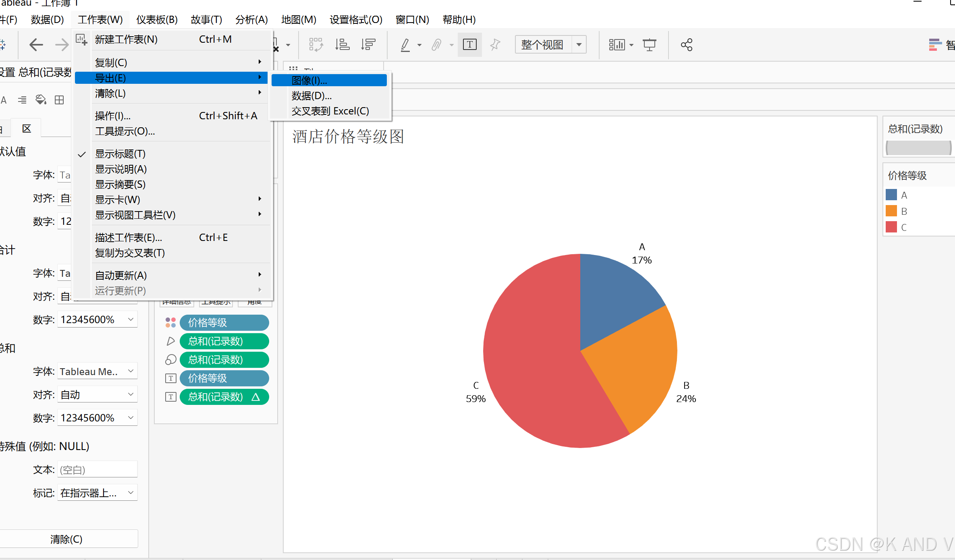
Task: Click the sort ascending toolbar icon
Action: 342,45
